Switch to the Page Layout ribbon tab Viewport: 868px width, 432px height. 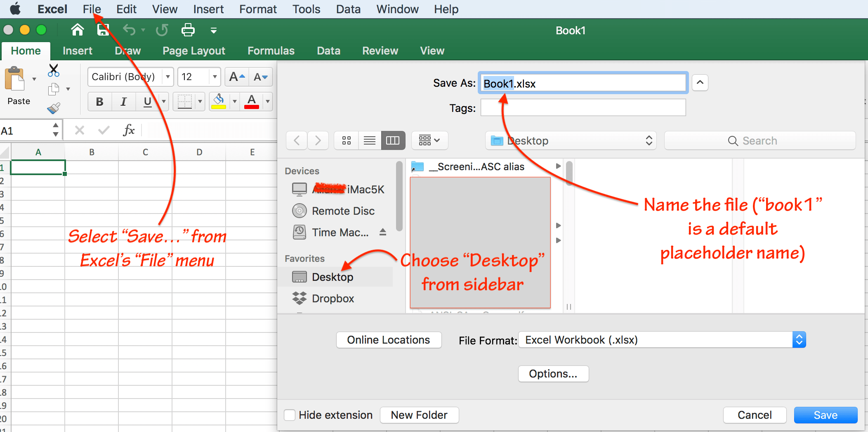coord(194,51)
